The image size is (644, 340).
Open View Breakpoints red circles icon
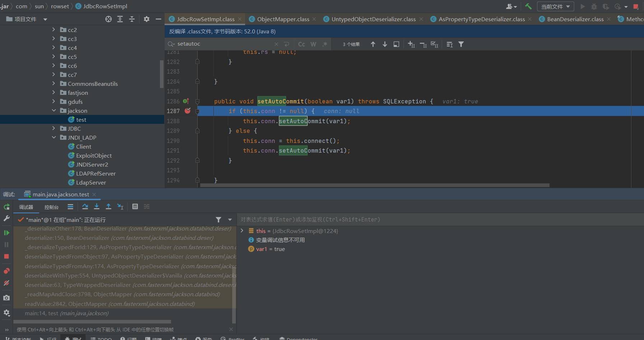pyautogui.click(x=6, y=271)
